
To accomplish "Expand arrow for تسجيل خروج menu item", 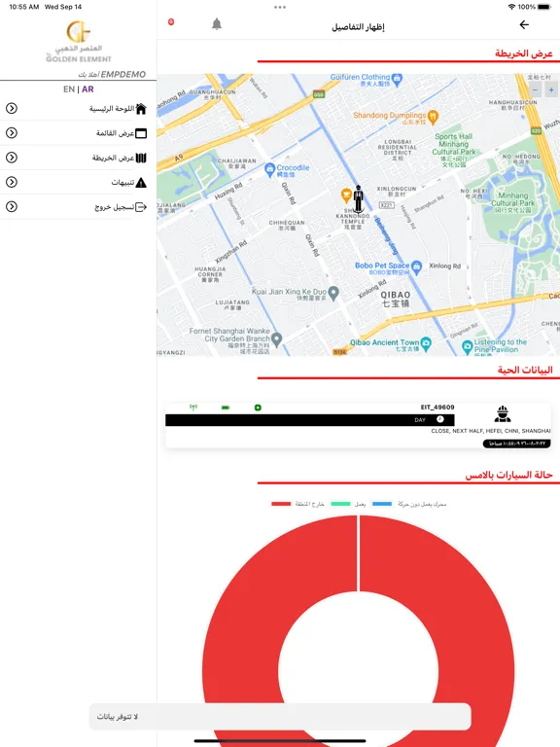I will pyautogui.click(x=12, y=207).
